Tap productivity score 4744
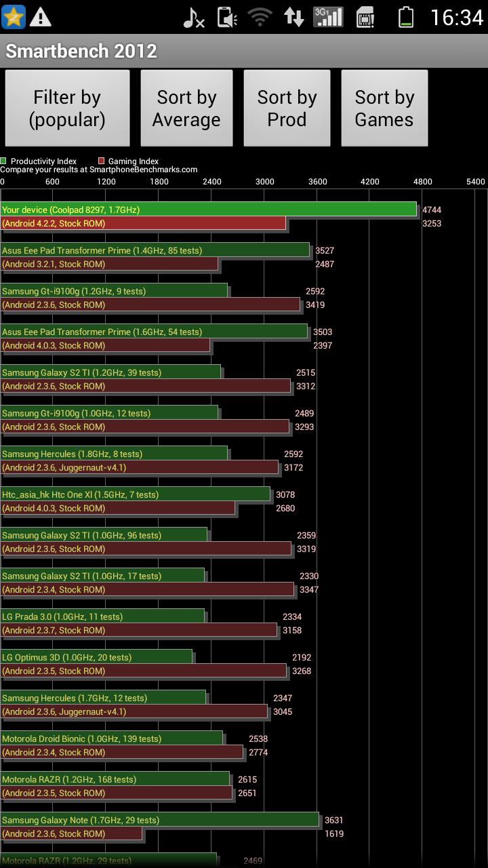 (x=432, y=210)
